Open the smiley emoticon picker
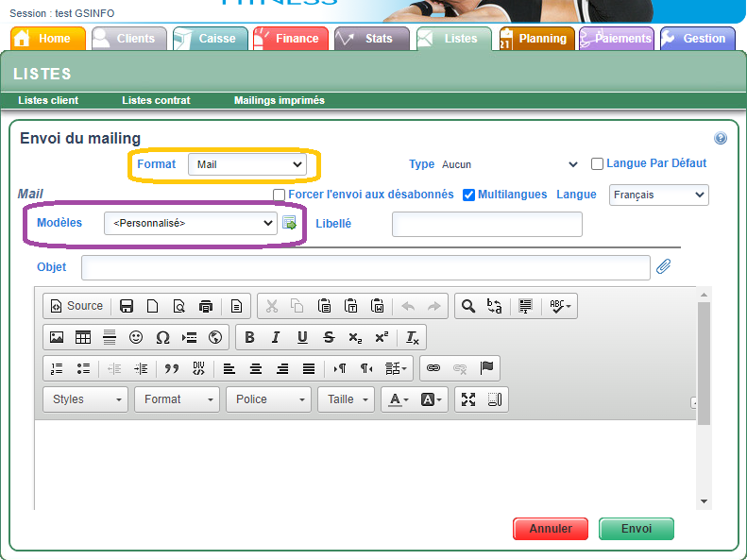 coord(136,337)
